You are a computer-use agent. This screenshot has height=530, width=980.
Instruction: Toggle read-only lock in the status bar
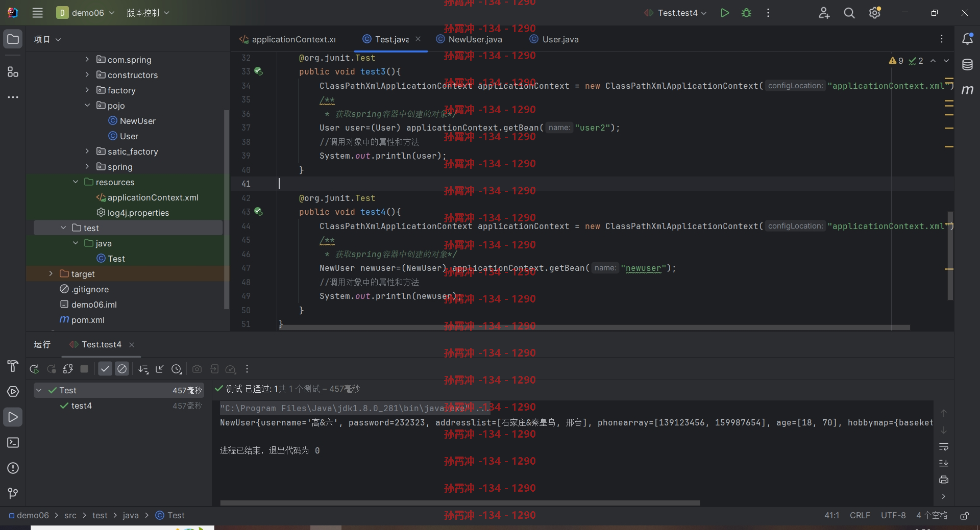[964, 516]
